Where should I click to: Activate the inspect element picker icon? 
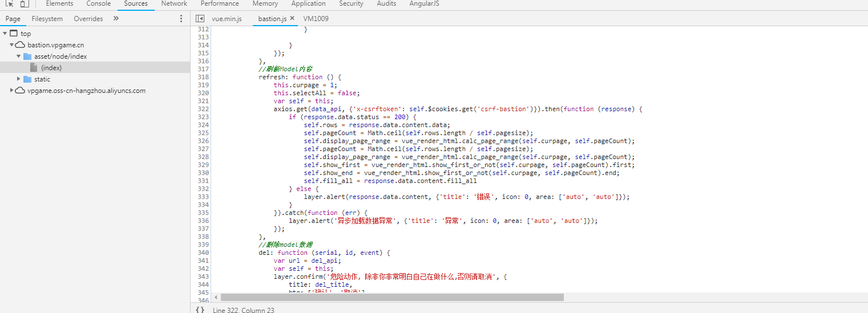[9, 3]
